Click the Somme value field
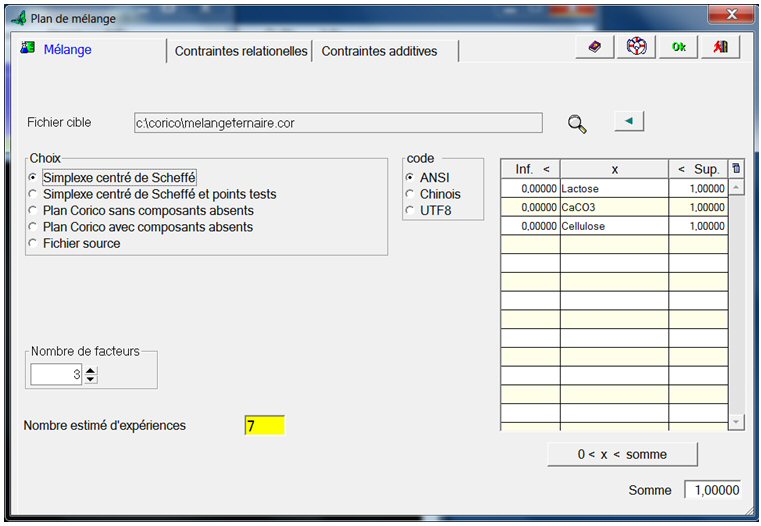Image resolution: width=761 pixels, height=526 pixels. click(713, 490)
